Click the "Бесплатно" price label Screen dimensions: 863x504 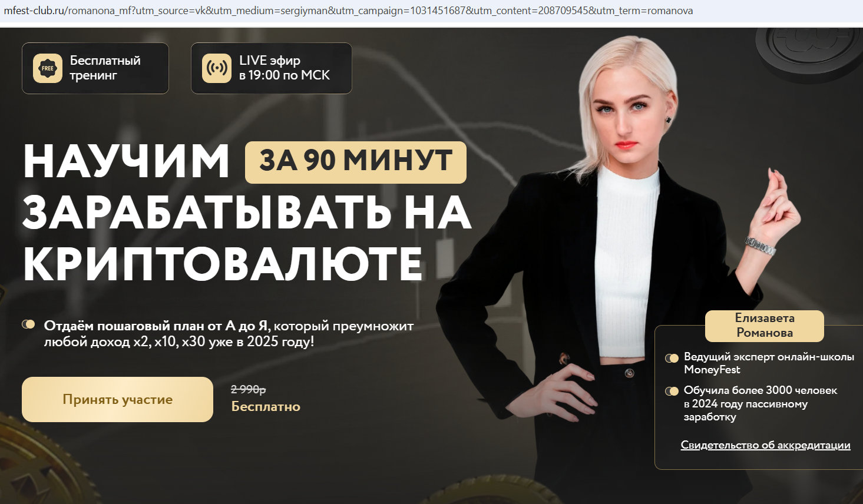(266, 407)
